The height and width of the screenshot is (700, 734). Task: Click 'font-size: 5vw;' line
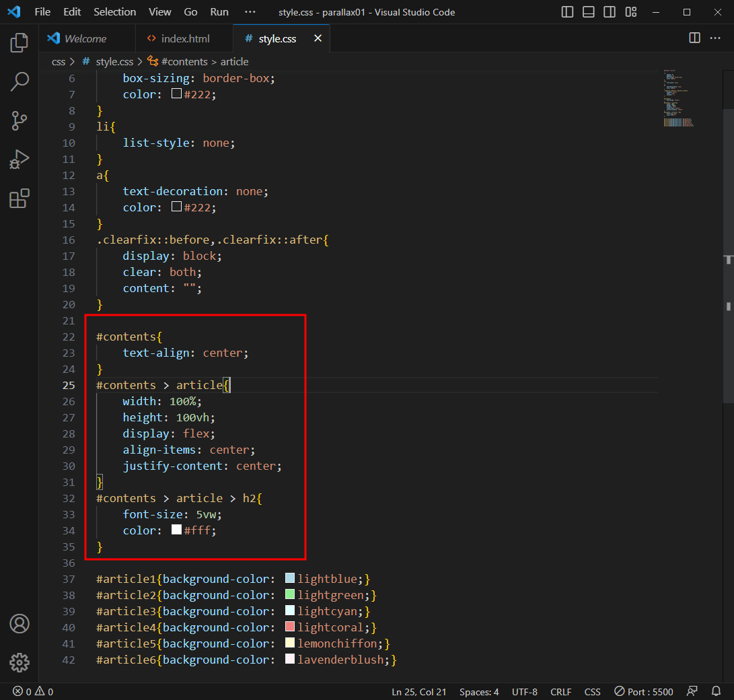click(x=172, y=514)
